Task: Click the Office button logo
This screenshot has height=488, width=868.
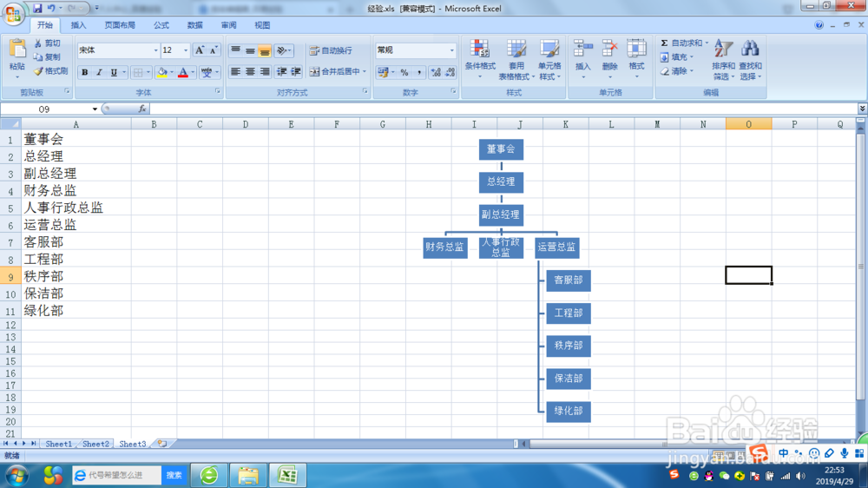Action: tap(13, 13)
